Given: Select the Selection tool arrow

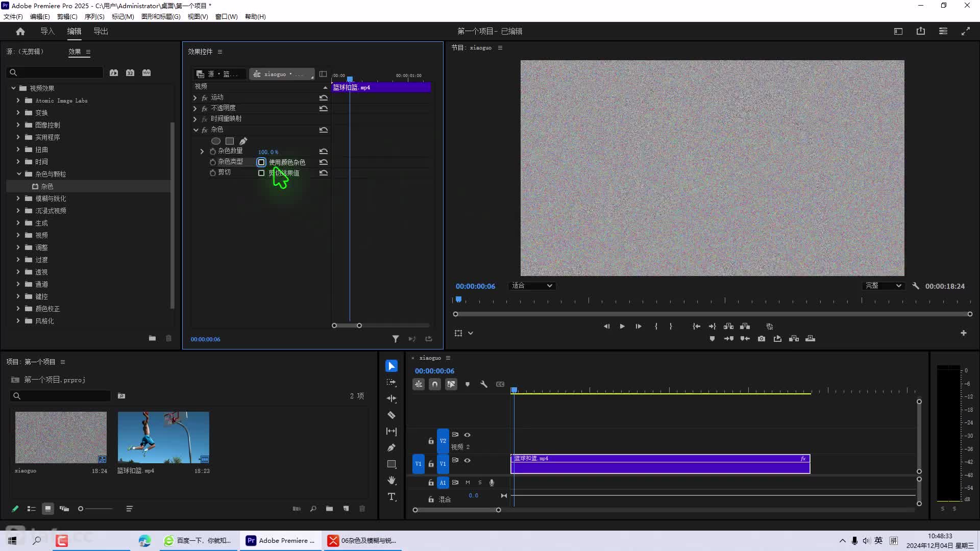Looking at the screenshot, I should coord(391,366).
